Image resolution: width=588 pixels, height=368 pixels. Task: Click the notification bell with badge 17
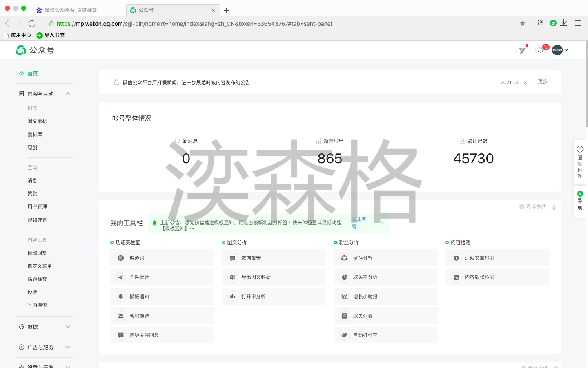click(x=541, y=50)
